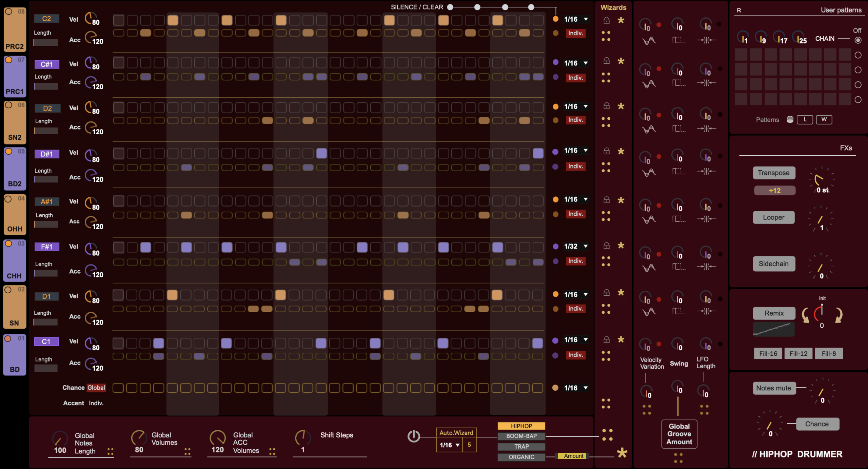Click the large wizard star beside Amount
The height and width of the screenshot is (469, 868).
(x=622, y=453)
